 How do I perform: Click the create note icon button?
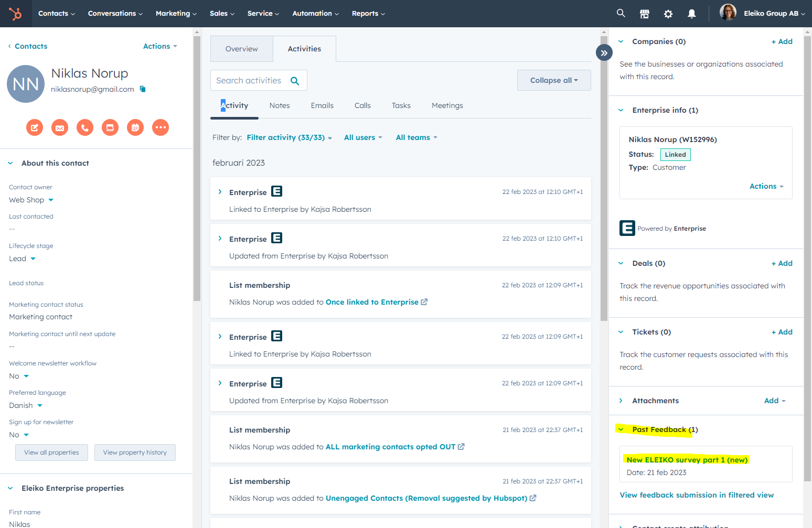pos(35,127)
